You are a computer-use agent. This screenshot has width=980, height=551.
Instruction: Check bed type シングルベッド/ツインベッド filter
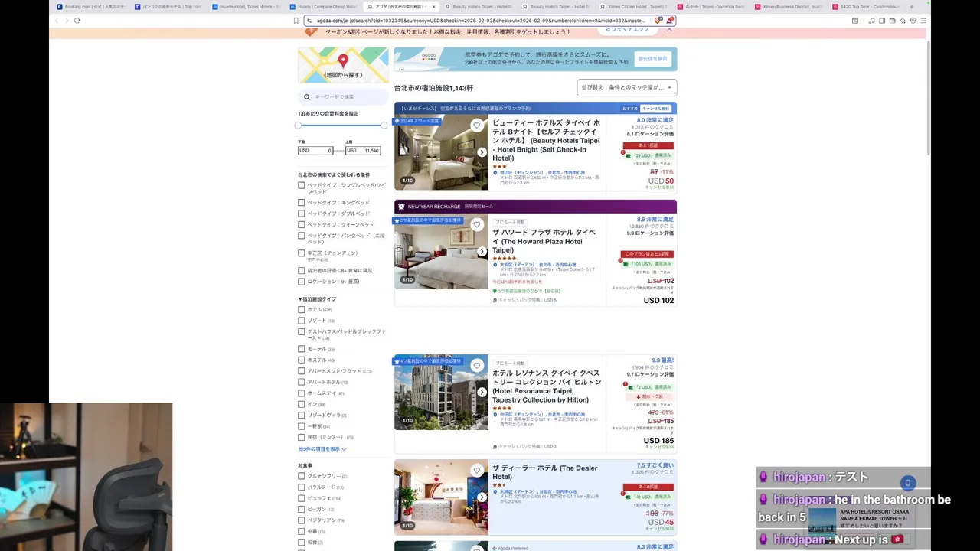pyautogui.click(x=302, y=185)
